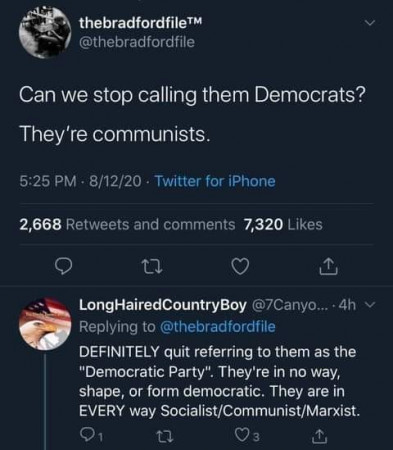The height and width of the screenshot is (450, 393).
Task: Click the Twitter for iPhone link
Action: tap(215, 181)
